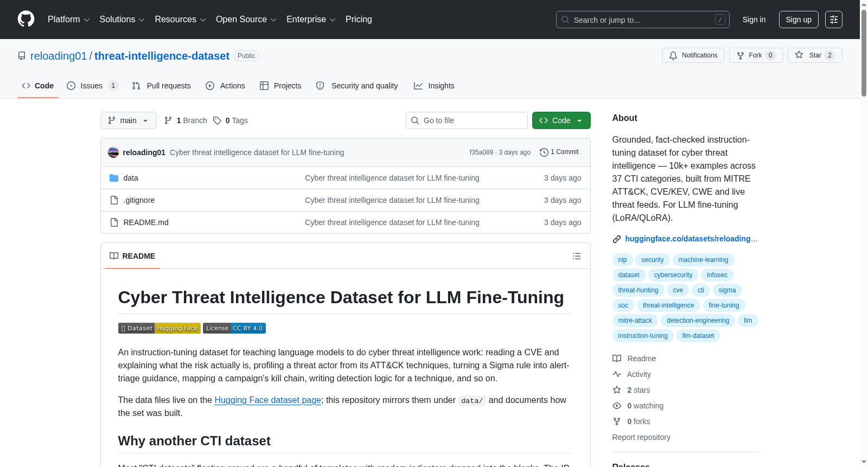Click the llm-dataset topic tag
Image resolution: width=868 pixels, height=467 pixels.
698,336
